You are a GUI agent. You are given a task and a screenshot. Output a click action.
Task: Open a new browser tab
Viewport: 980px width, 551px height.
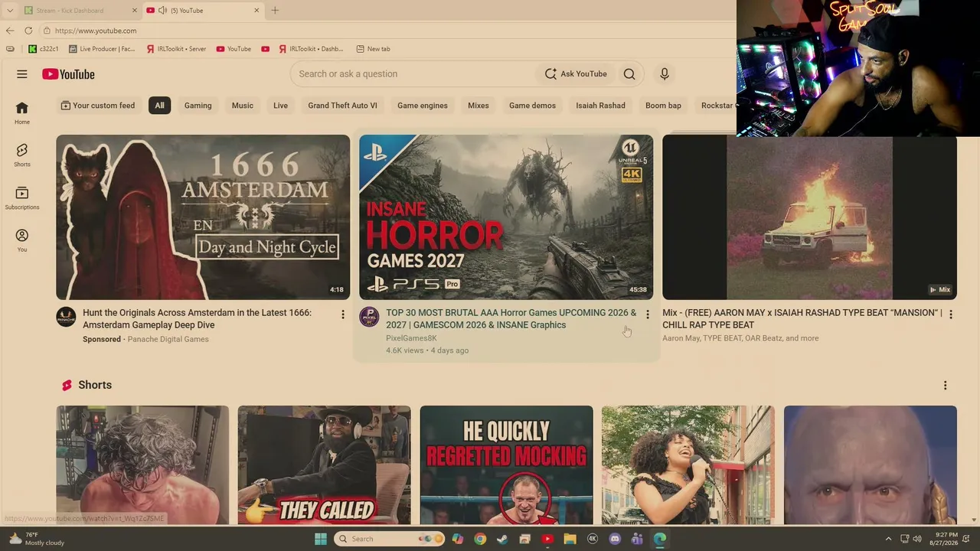pos(275,11)
